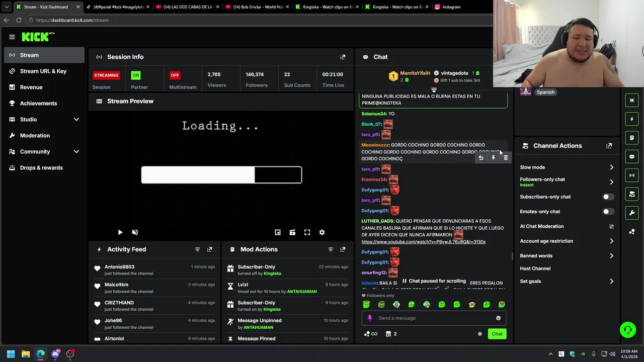The image size is (644, 362).
Task: Pop out the Mod Actions panel
Action: (343, 249)
